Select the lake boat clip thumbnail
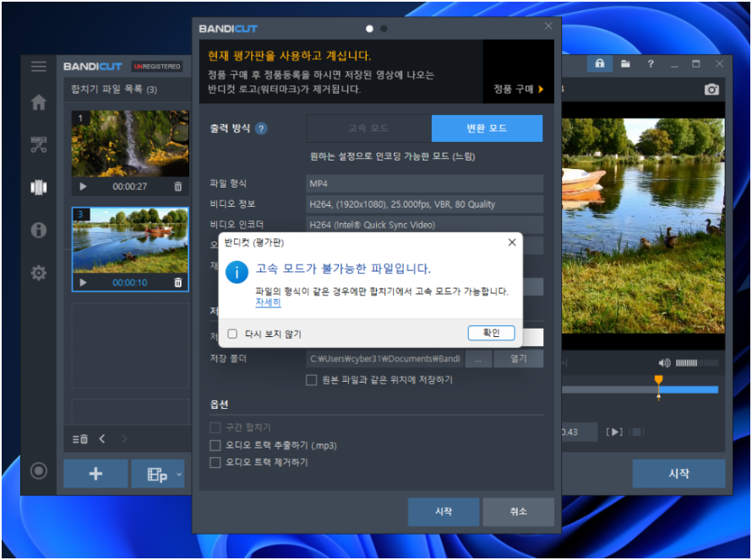 [130, 241]
